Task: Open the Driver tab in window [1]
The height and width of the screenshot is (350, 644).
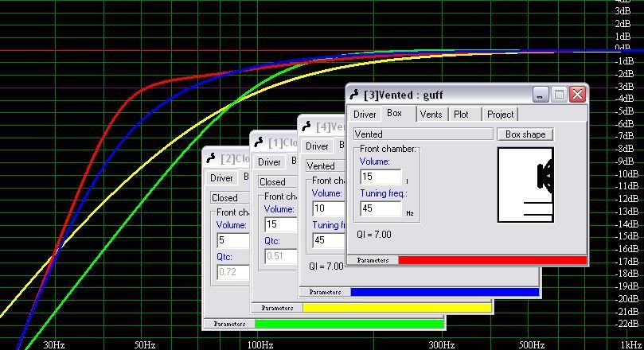Action: (x=269, y=162)
